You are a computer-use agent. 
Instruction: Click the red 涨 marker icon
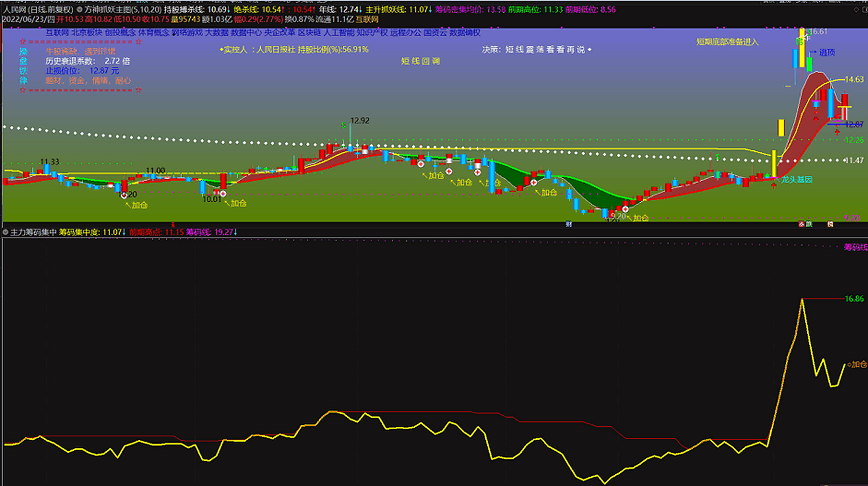(x=802, y=224)
